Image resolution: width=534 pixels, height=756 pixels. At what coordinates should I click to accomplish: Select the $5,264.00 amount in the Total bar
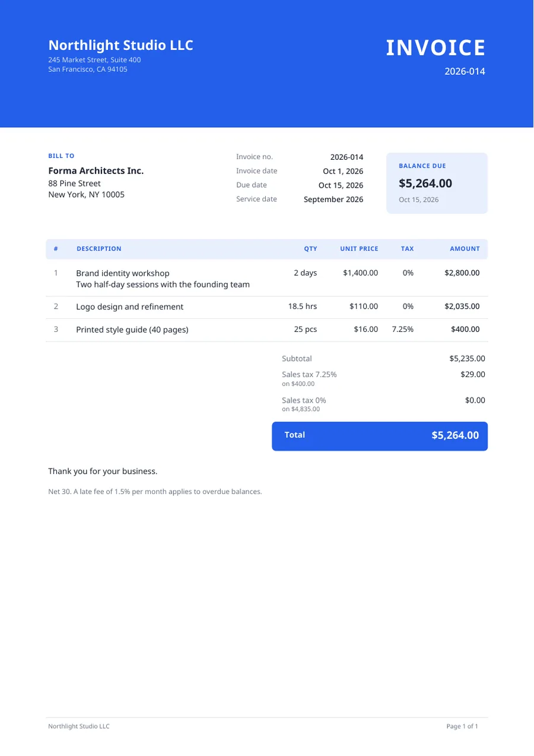coord(455,435)
